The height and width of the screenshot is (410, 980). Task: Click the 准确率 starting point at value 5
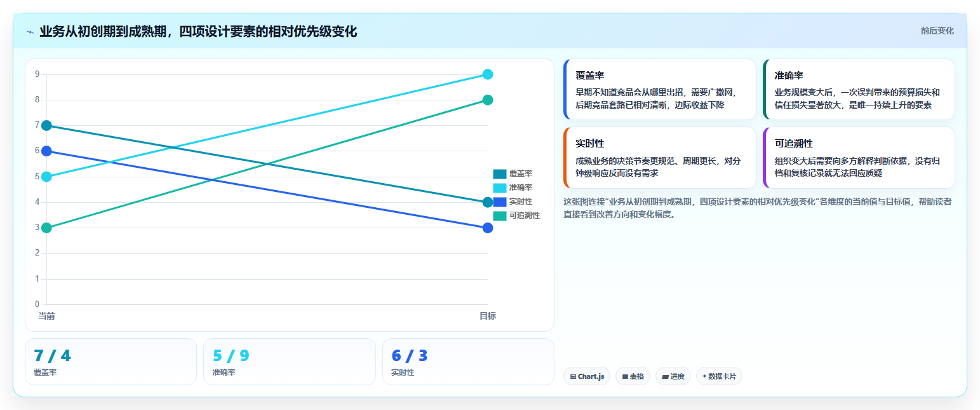pos(46,177)
